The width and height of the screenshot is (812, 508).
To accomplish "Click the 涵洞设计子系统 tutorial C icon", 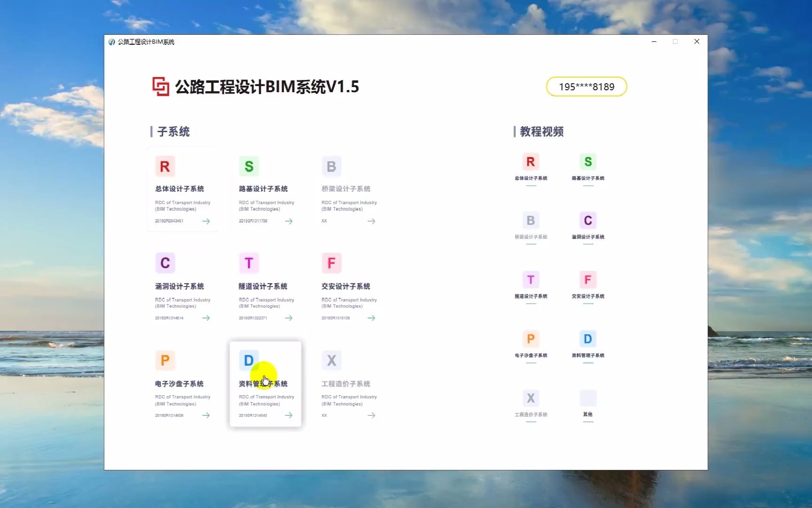I will click(588, 220).
